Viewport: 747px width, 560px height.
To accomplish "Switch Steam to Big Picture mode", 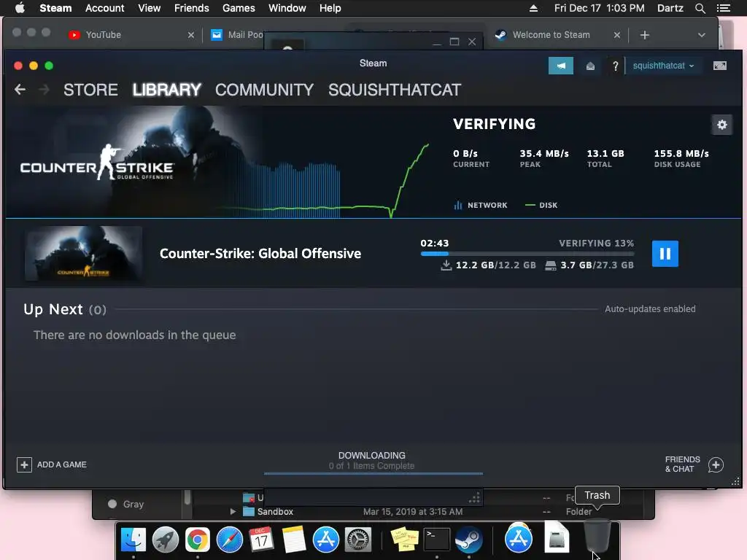I will 720,66.
